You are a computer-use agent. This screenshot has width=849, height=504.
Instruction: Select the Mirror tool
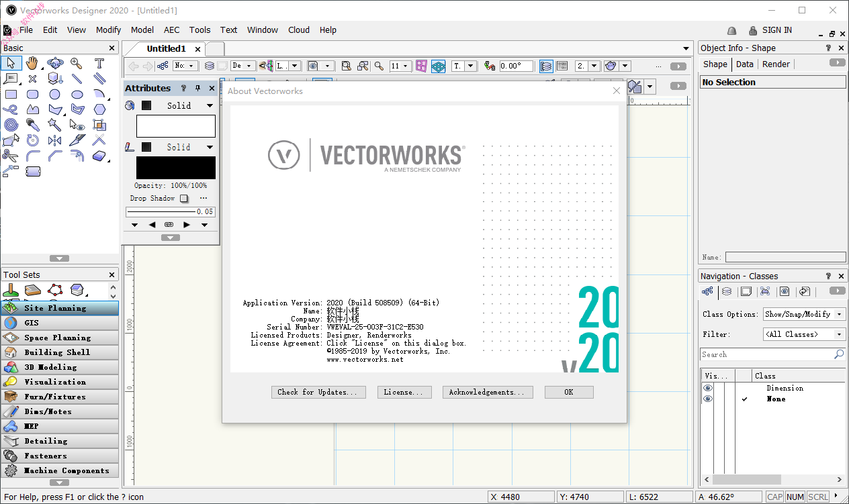[x=55, y=140]
